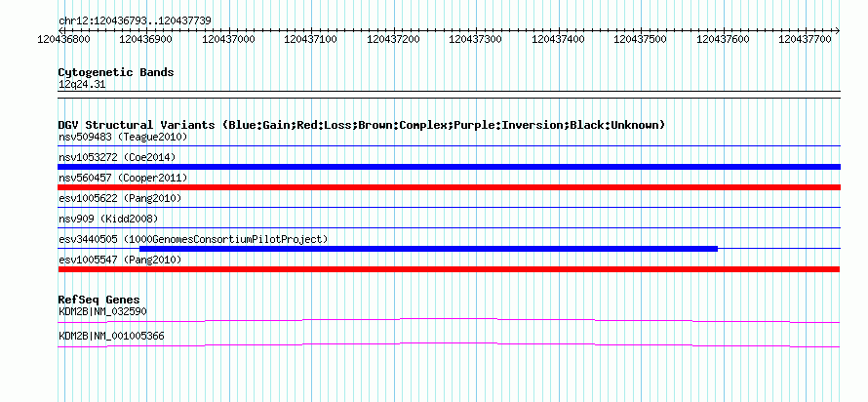Open variant nsv1053272 (Coe2014) label

tap(117, 157)
